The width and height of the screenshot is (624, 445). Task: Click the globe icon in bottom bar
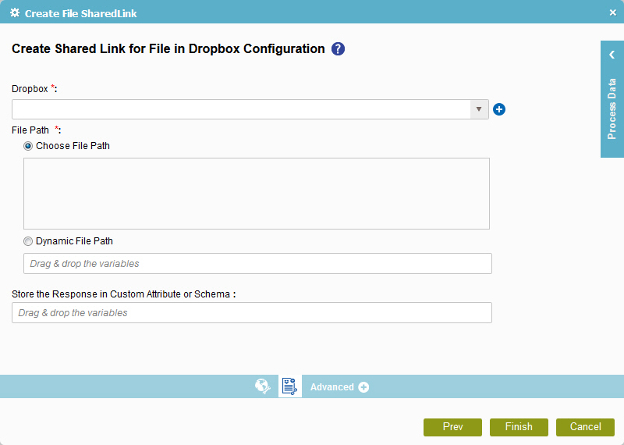263,386
